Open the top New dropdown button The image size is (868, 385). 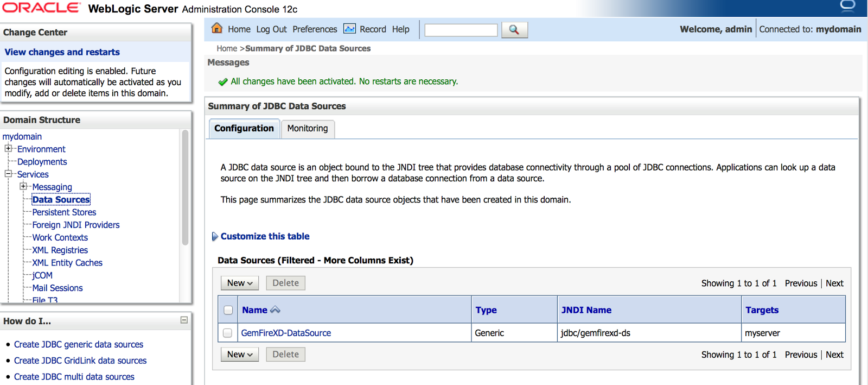(x=240, y=283)
